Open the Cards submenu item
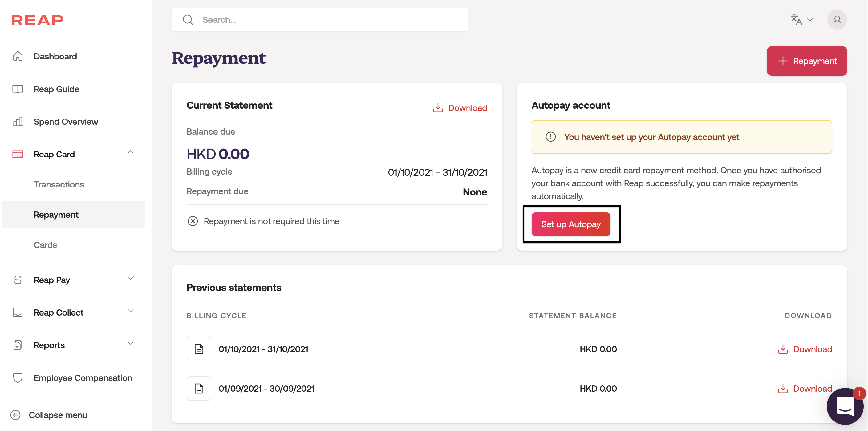 (x=45, y=245)
